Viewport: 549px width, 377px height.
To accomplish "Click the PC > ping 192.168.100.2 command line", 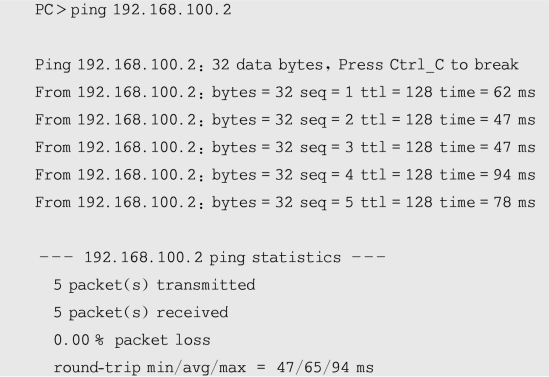I will (133, 10).
